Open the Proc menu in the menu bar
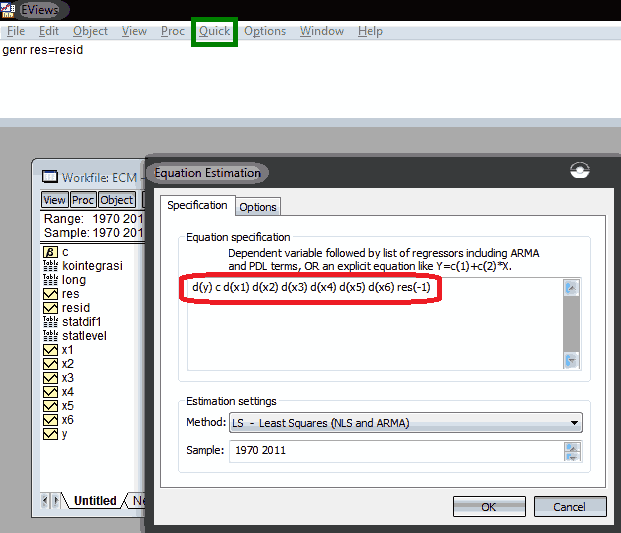This screenshot has width=621, height=533. click(173, 31)
